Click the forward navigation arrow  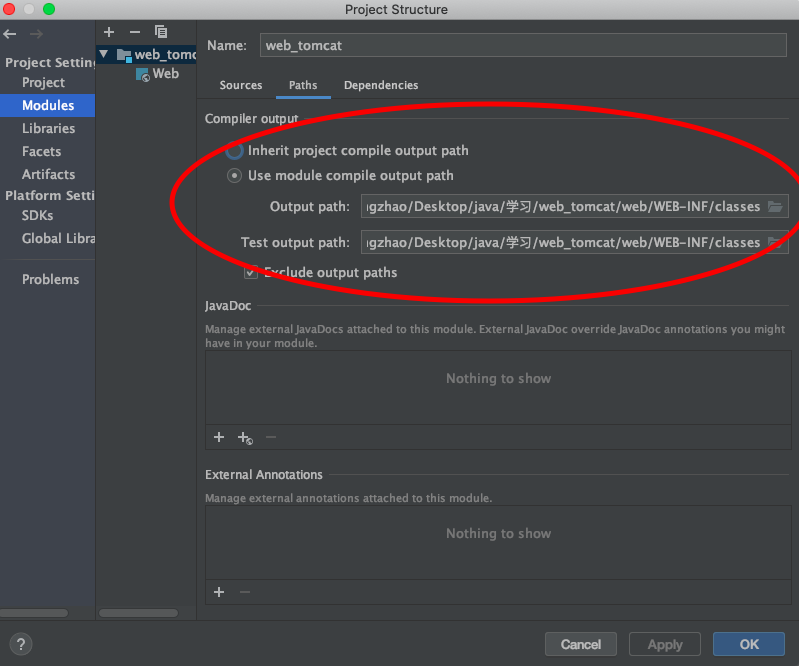pyautogui.click(x=36, y=34)
